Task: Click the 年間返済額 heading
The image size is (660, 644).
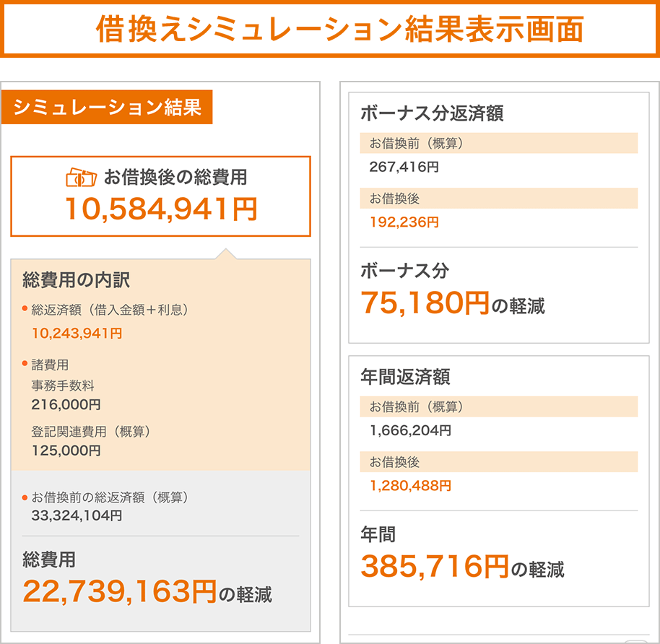Action: 405,377
